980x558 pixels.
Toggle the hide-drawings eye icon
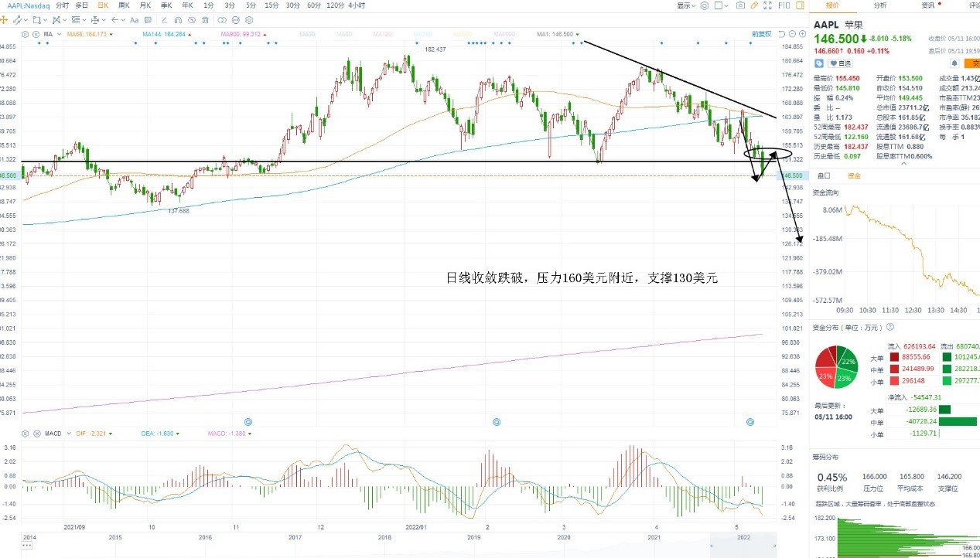[192, 20]
